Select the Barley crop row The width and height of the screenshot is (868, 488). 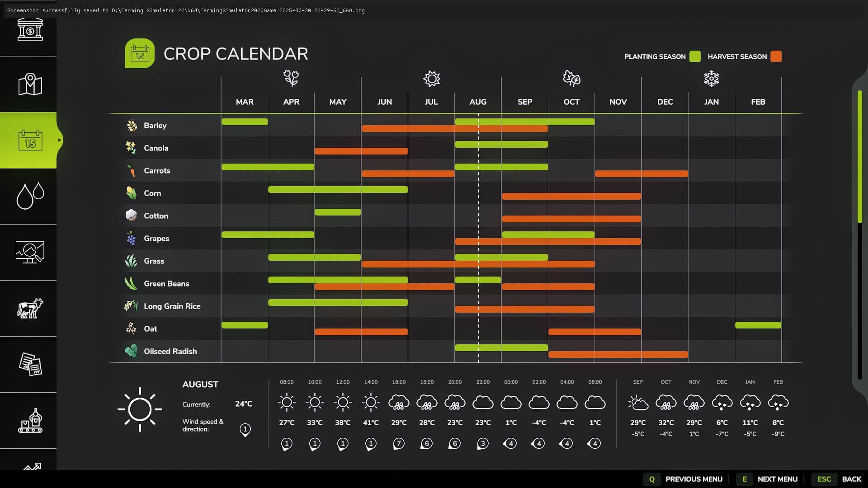point(155,126)
